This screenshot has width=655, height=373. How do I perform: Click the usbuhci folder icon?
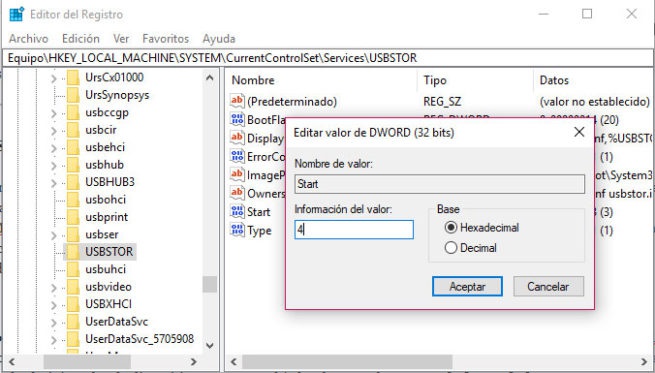click(73, 269)
